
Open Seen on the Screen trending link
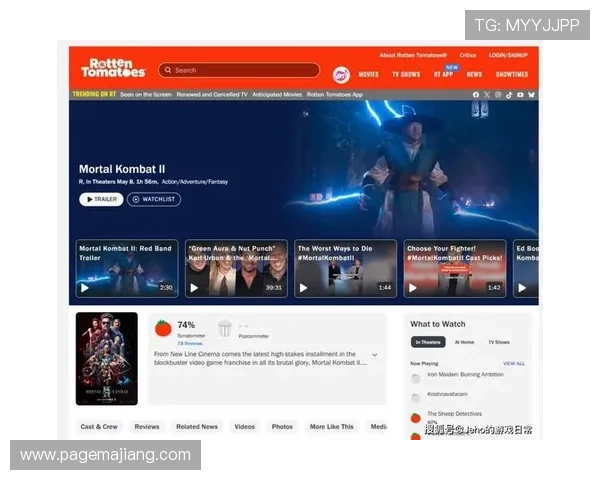pos(146,95)
